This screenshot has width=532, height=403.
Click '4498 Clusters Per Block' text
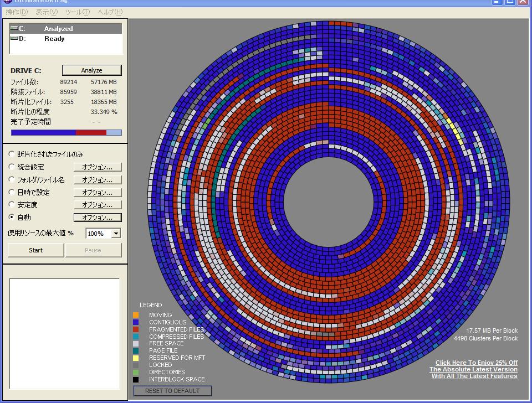click(x=486, y=338)
